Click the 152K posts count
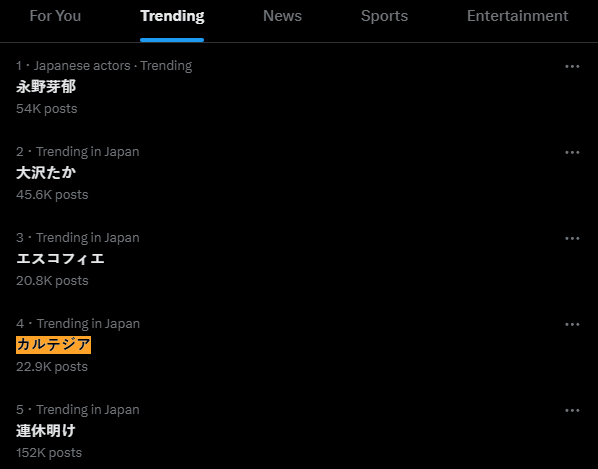Viewport: 598px width, 469px height. [x=49, y=453]
